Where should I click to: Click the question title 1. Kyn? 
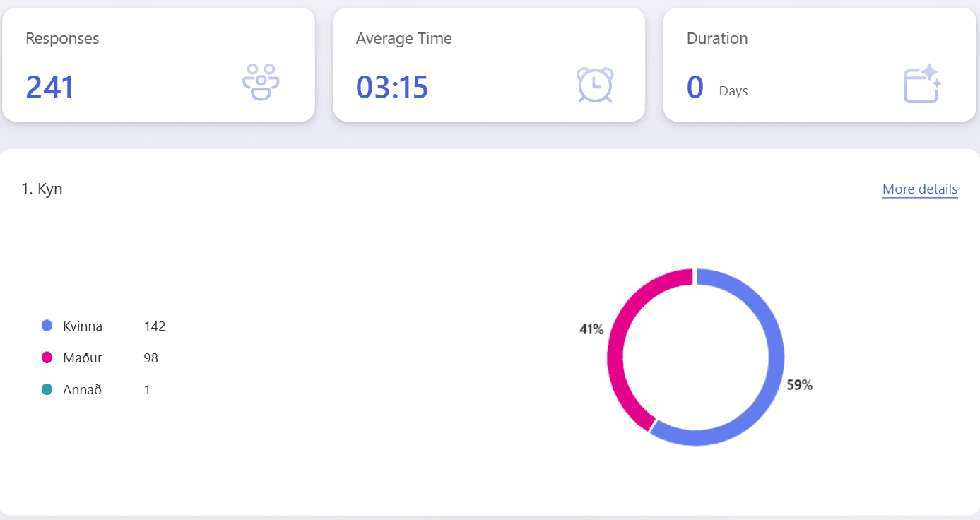42,189
